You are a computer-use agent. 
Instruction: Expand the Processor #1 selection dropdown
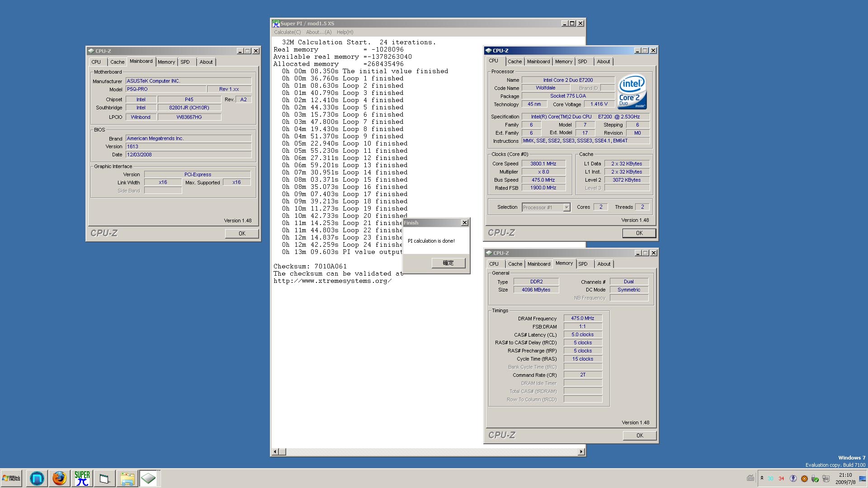tap(566, 207)
